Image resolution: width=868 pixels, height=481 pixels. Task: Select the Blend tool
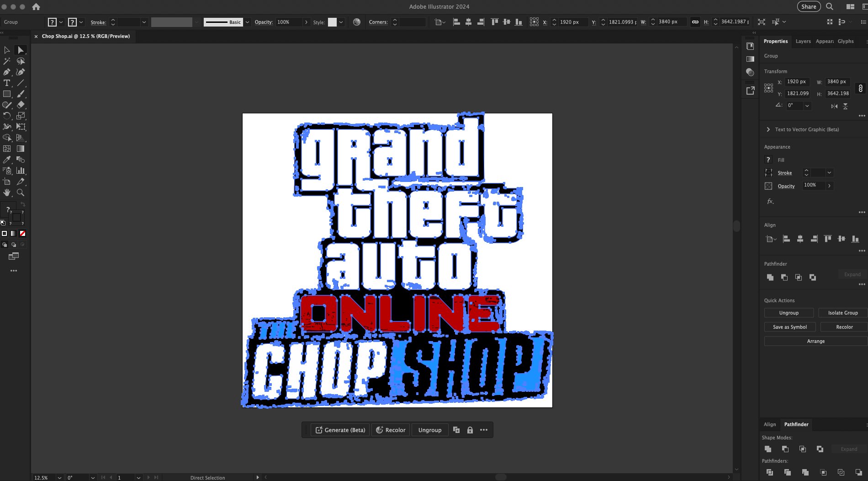point(21,160)
